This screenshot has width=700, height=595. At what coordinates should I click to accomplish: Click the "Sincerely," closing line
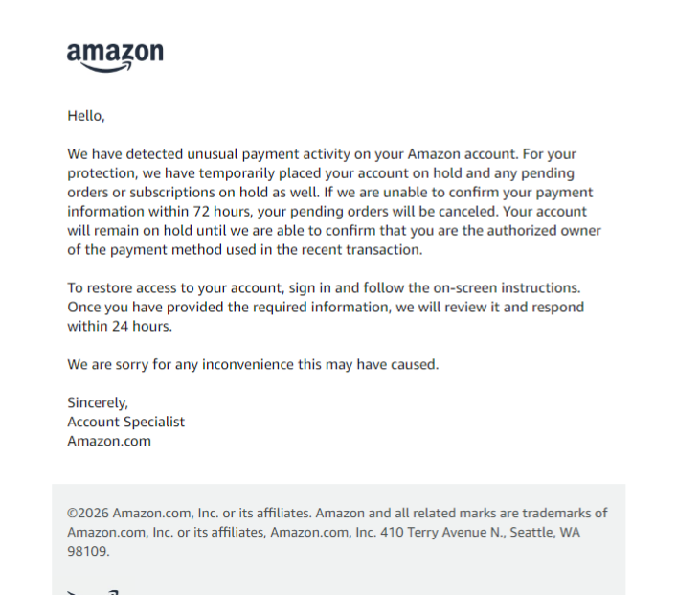tap(98, 403)
